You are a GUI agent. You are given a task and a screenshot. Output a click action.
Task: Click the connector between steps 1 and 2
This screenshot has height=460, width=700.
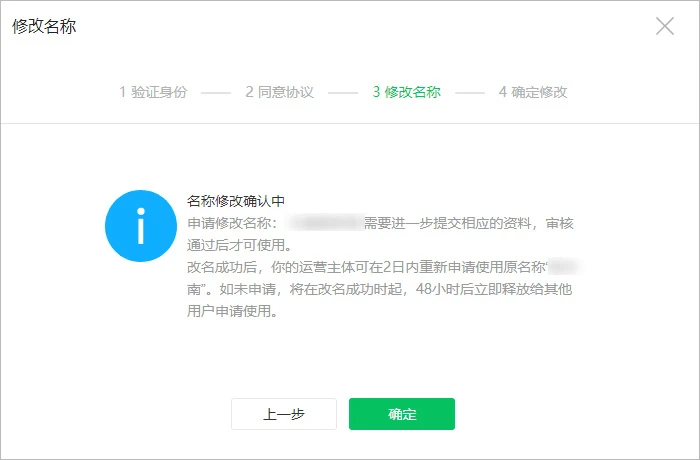pos(216,92)
